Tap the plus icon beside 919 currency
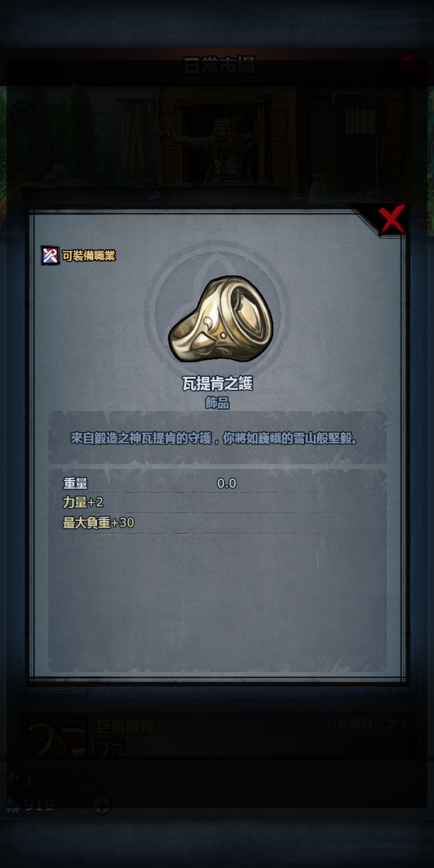 pos(101,805)
